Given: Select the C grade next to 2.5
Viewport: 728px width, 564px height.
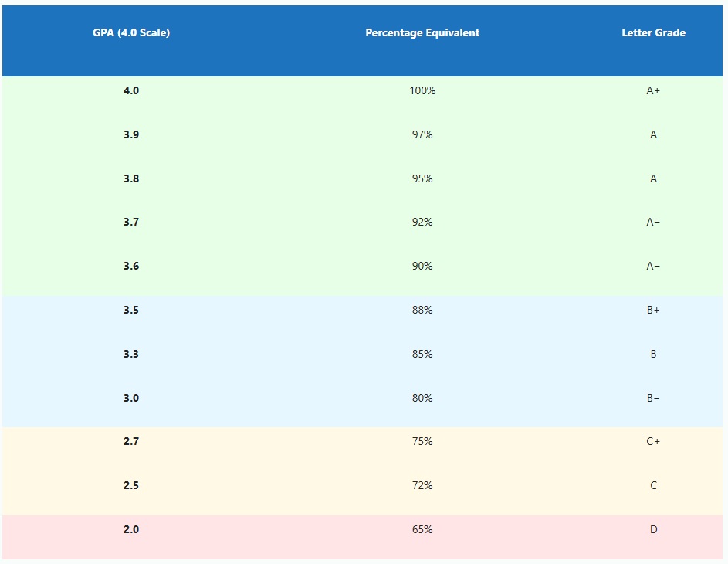Looking at the screenshot, I should (x=653, y=485).
